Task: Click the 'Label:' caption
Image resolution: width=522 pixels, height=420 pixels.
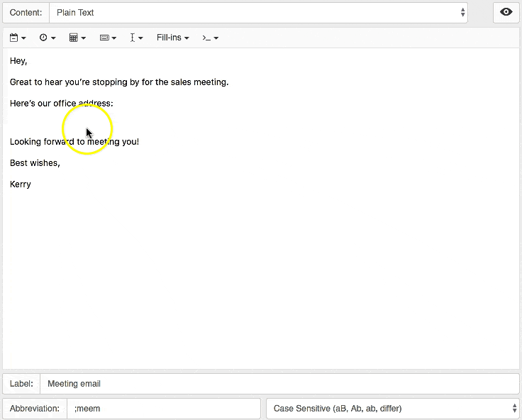Action: [21, 384]
